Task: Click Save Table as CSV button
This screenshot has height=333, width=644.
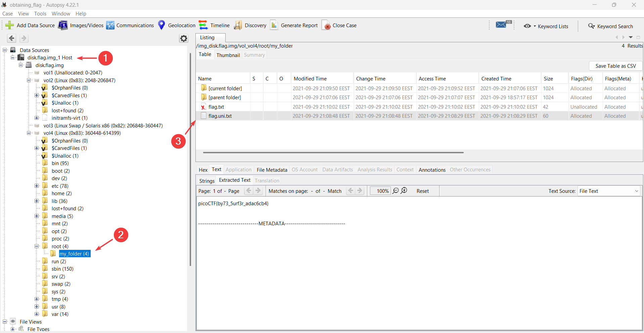Action: tap(615, 66)
